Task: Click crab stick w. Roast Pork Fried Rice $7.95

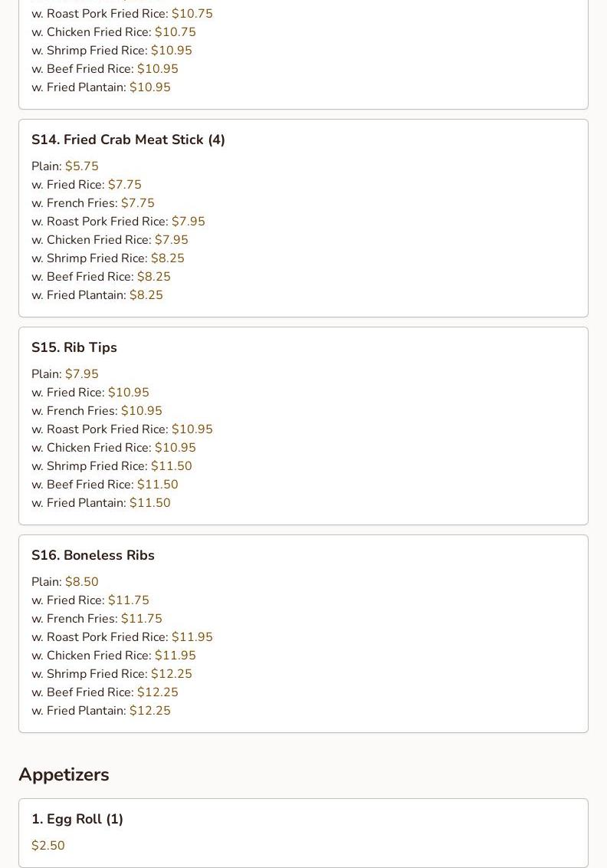Action: pyautogui.click(x=119, y=221)
